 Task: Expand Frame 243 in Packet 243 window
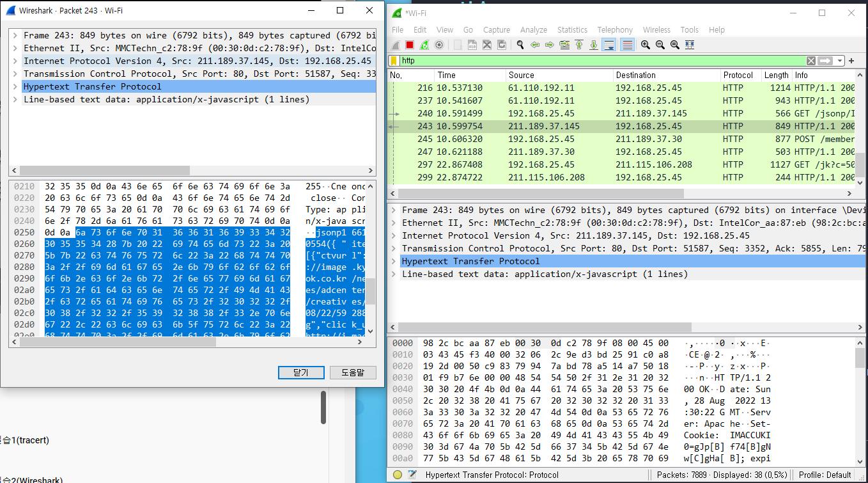pos(15,35)
